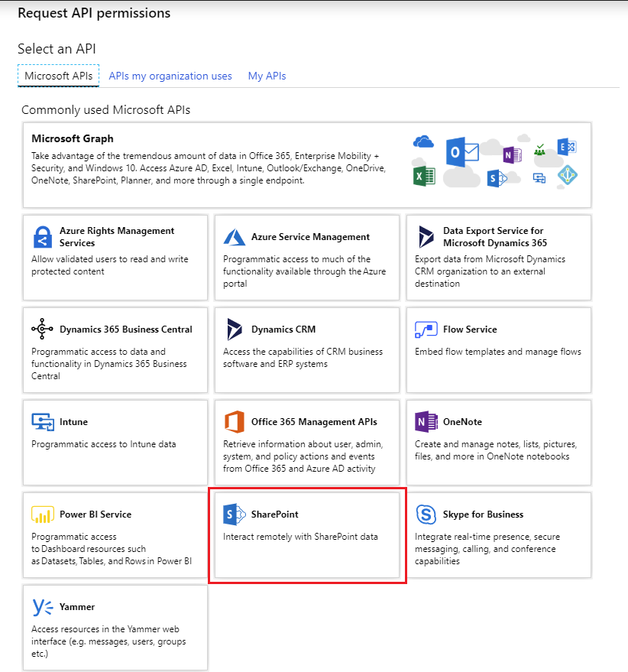Switch to APIs my organization uses tab
Screen dimensions: 628x672
coord(170,76)
